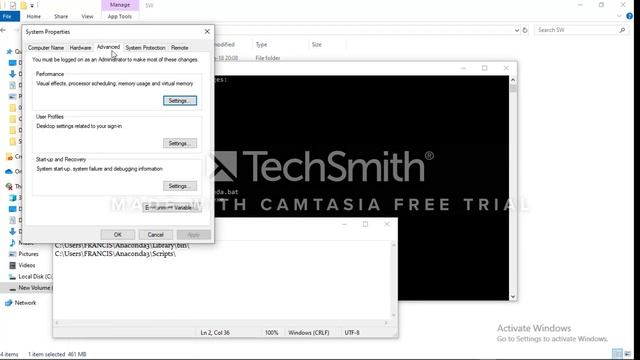Click the Creative Cloud Files folder icon
640x360 pixels.
(x=9, y=156)
